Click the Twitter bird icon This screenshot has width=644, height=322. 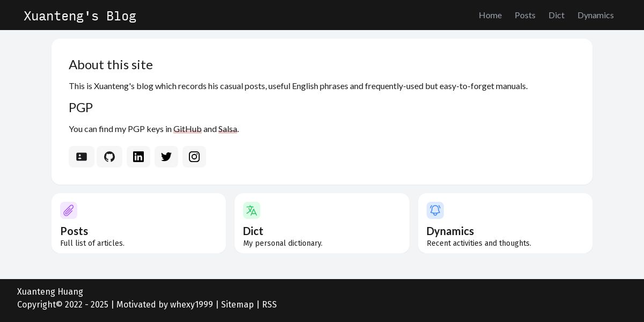point(166,157)
